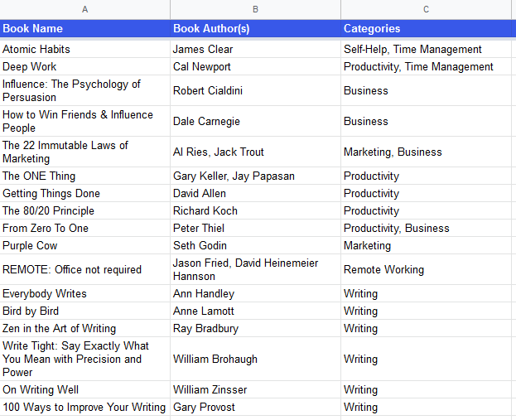The width and height of the screenshot is (516, 420).
Task: Click the Book Author(s) header cell
Action: pos(255,29)
